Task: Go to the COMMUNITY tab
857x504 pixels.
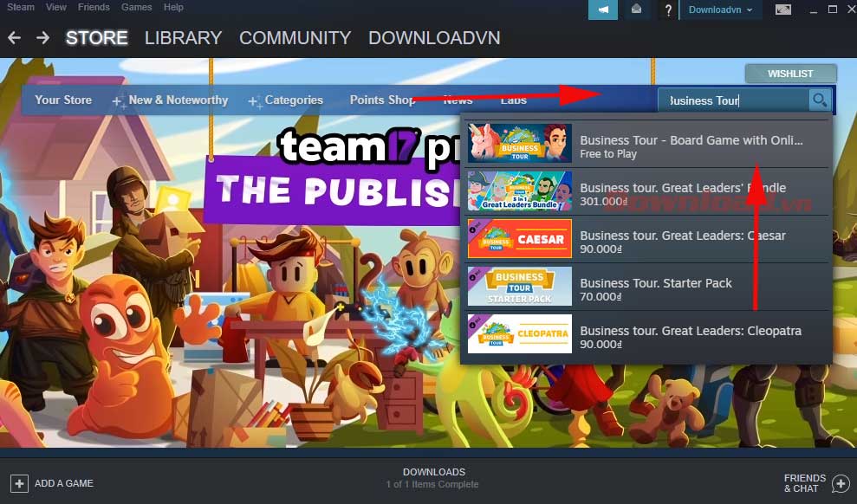Action: [x=295, y=38]
